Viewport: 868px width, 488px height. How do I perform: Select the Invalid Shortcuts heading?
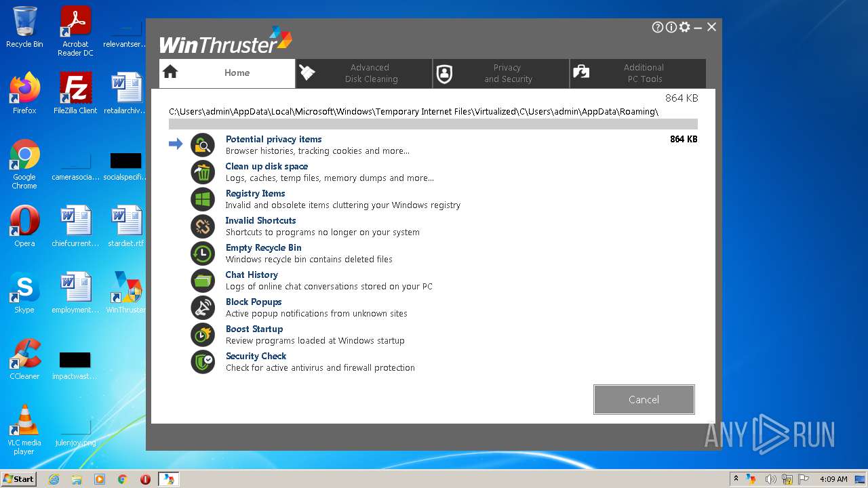[x=260, y=220]
